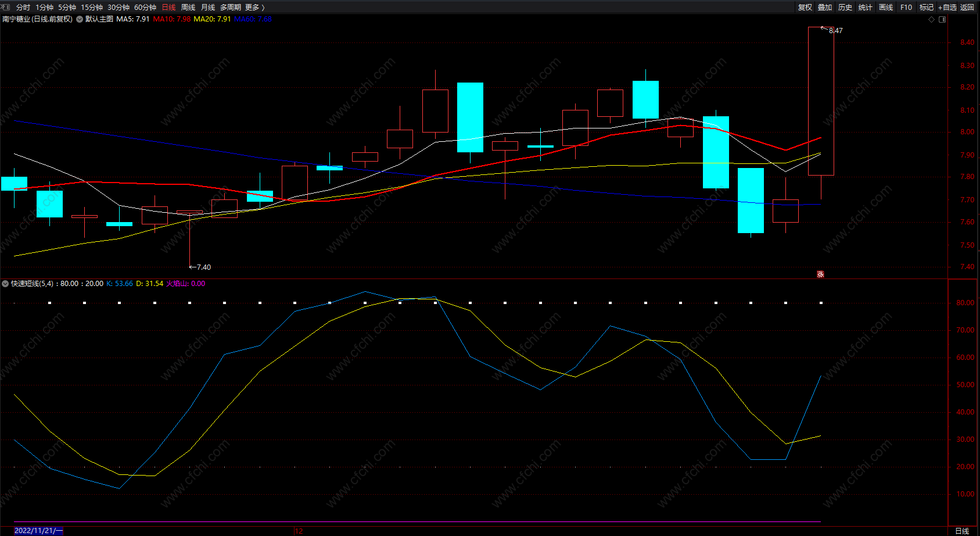Expand the 快速短线 indicator dropdown arrow
The width and height of the screenshot is (980, 536).
5,284
